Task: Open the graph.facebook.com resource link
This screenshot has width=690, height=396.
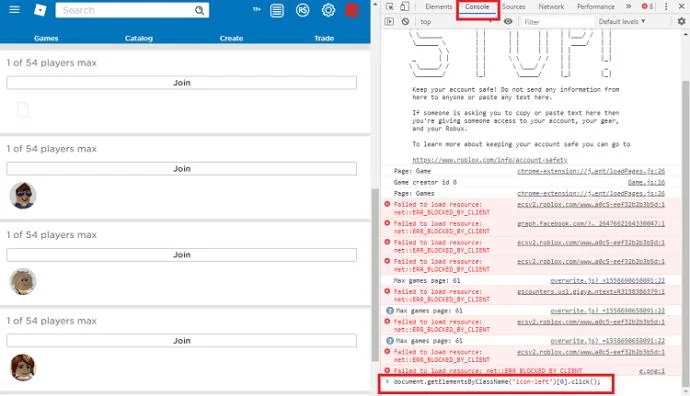Action: coord(591,224)
